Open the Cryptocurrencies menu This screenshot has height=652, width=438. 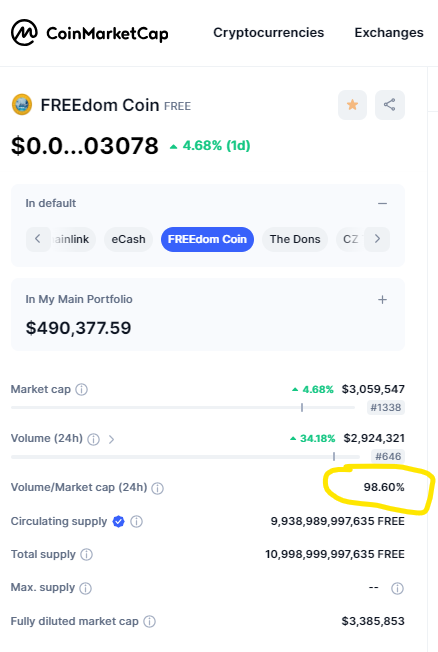pos(268,32)
